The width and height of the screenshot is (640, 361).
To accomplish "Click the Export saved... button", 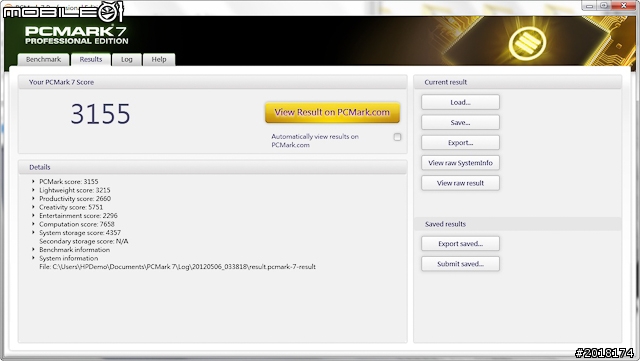I will (x=460, y=244).
